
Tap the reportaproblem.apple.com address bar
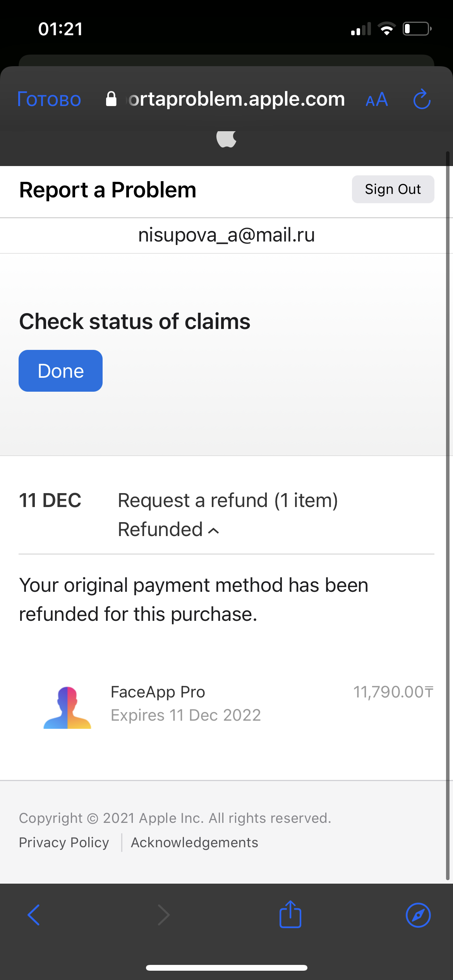point(236,99)
